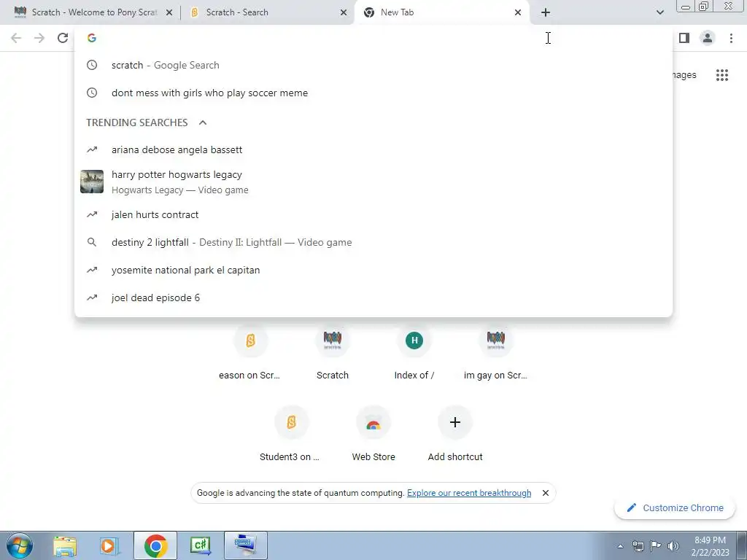Open the profile avatar button
Image resolution: width=747 pixels, height=560 pixels.
(708, 38)
